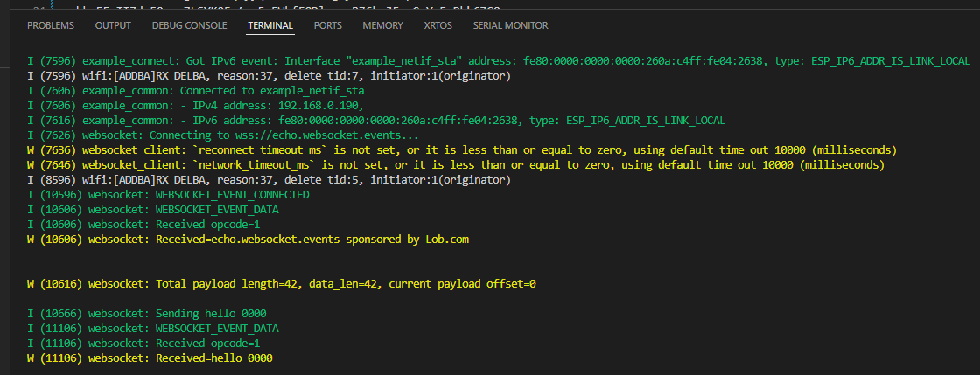
Task: Click the network_timeout_ms warning line
Action: [456, 165]
